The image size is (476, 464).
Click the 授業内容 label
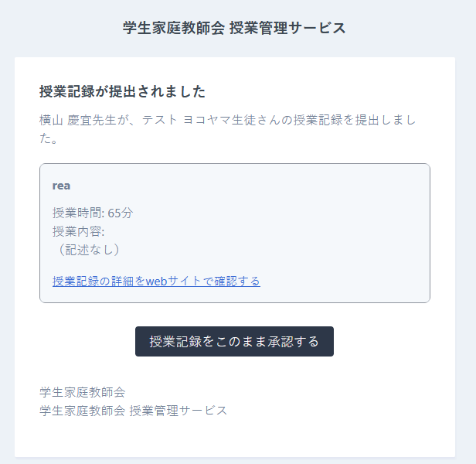pyautogui.click(x=77, y=231)
